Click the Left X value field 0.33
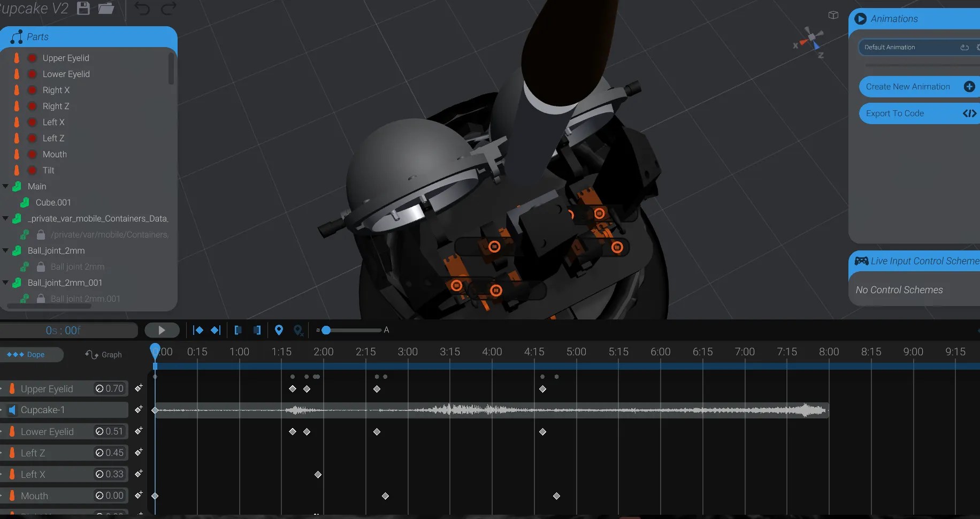This screenshot has width=980, height=519. [x=110, y=474]
